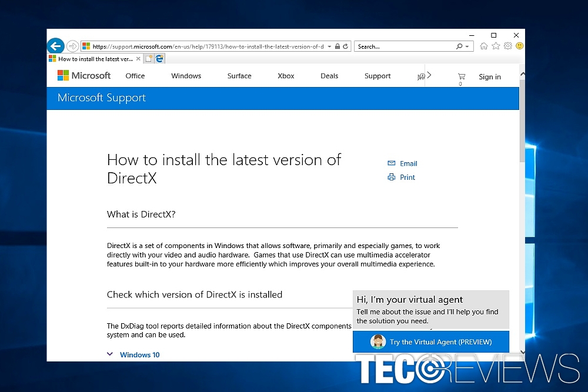
Task: Click the page scrollbar up arrow
Action: [522, 74]
